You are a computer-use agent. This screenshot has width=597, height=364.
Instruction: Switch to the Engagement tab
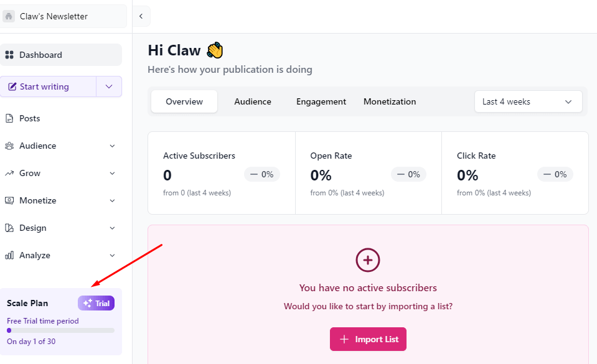click(x=321, y=101)
